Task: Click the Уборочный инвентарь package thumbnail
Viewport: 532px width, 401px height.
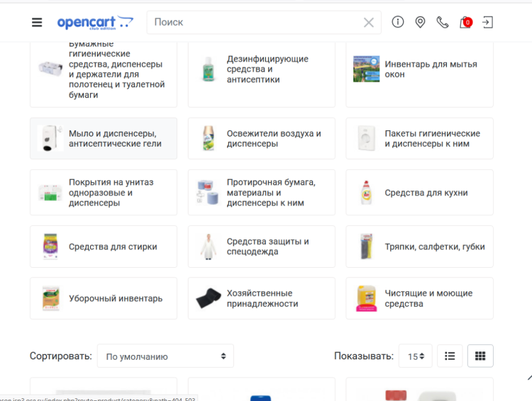Action: point(50,298)
